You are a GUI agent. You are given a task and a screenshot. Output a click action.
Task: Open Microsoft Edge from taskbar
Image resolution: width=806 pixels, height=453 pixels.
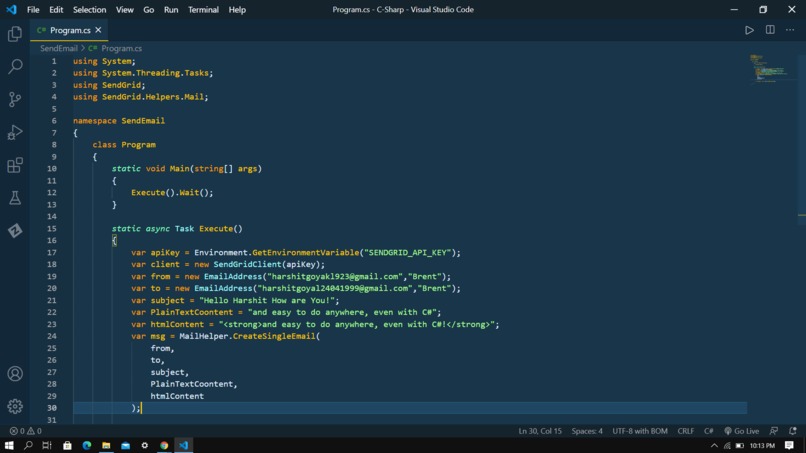tap(86, 445)
